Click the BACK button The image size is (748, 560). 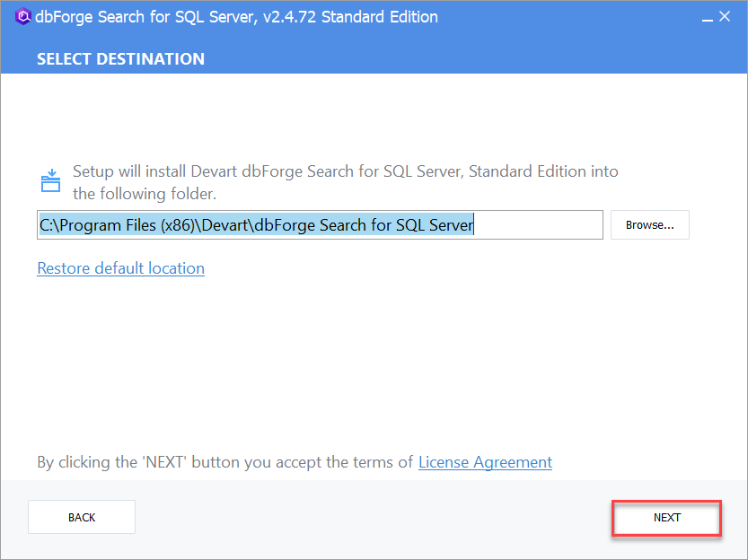coord(82,517)
